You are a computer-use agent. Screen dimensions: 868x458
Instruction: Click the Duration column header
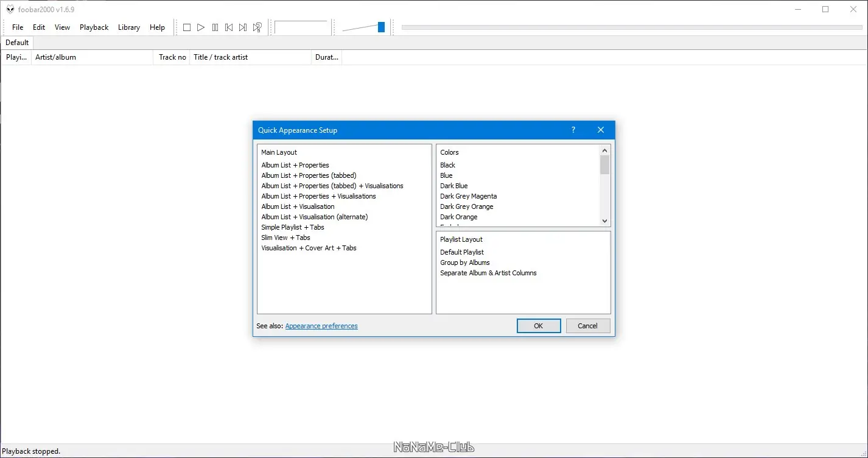tap(327, 57)
